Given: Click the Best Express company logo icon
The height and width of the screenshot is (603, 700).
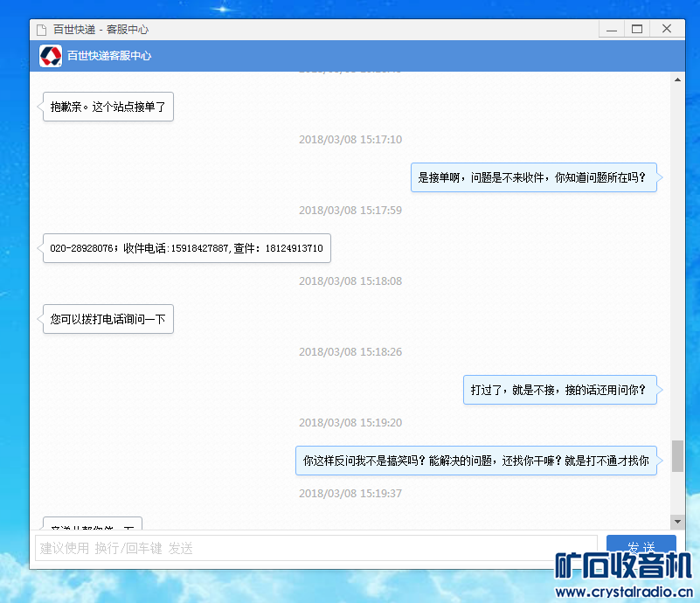Looking at the screenshot, I should click(x=51, y=55).
